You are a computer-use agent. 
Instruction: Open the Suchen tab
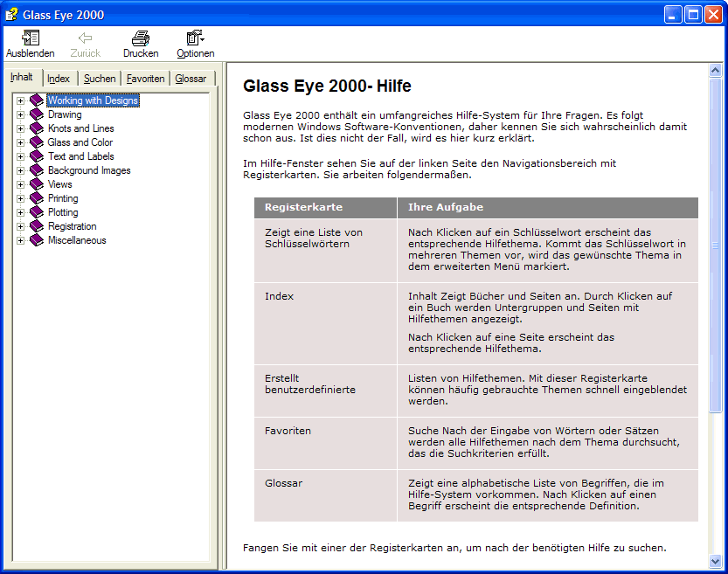point(100,79)
